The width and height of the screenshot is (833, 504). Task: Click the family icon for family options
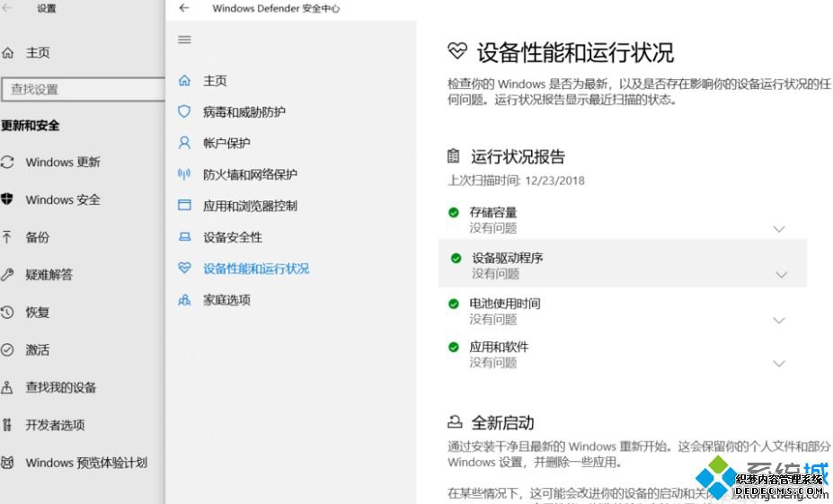pyautogui.click(x=184, y=300)
